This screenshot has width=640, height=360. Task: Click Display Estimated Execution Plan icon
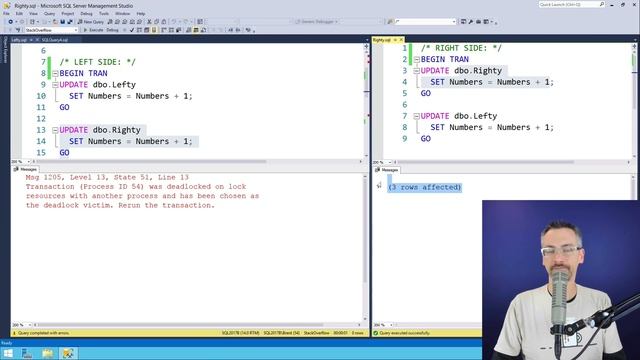coord(138,30)
